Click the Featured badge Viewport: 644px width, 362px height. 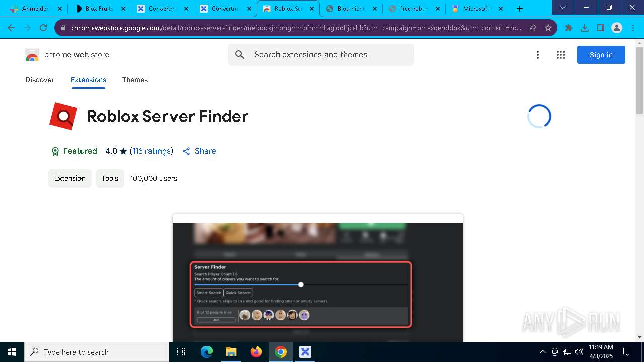74,151
